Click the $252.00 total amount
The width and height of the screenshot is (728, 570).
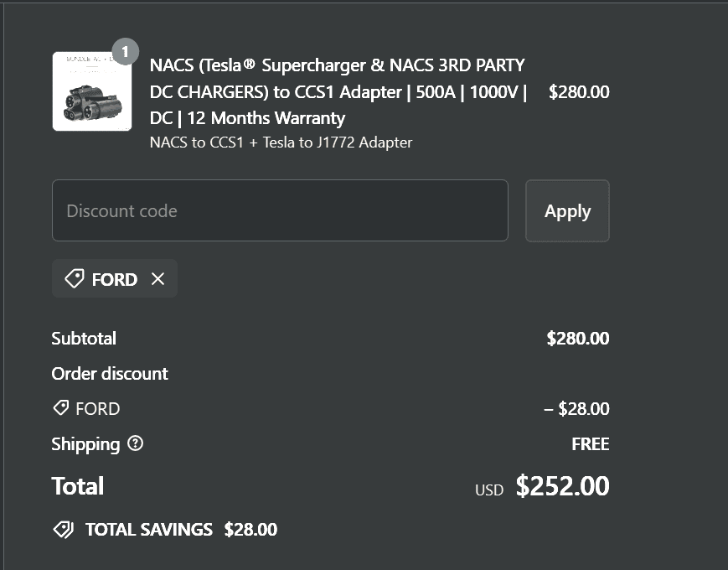click(x=562, y=486)
